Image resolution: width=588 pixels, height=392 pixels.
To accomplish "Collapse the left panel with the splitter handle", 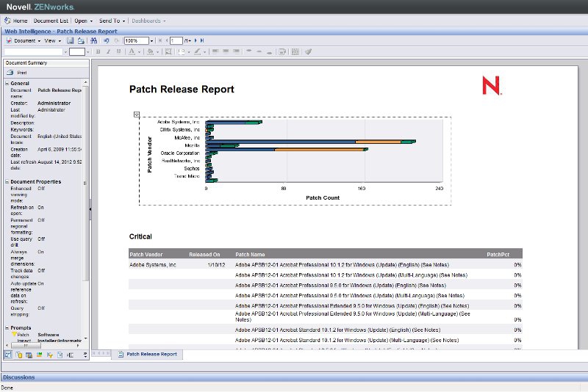I will coord(90,209).
